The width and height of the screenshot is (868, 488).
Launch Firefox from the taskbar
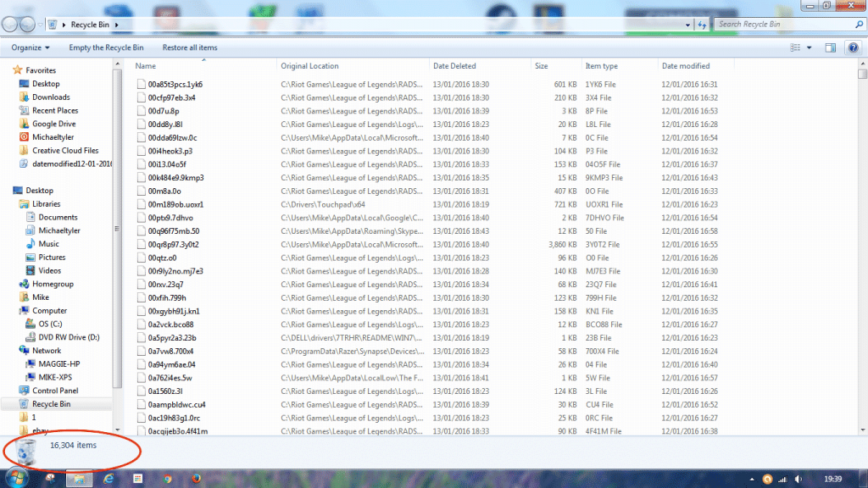[x=196, y=479]
